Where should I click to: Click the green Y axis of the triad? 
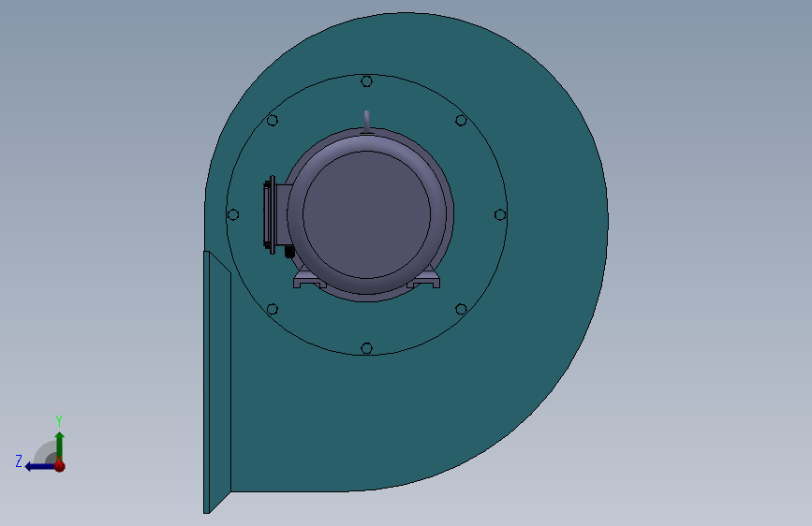(60, 445)
